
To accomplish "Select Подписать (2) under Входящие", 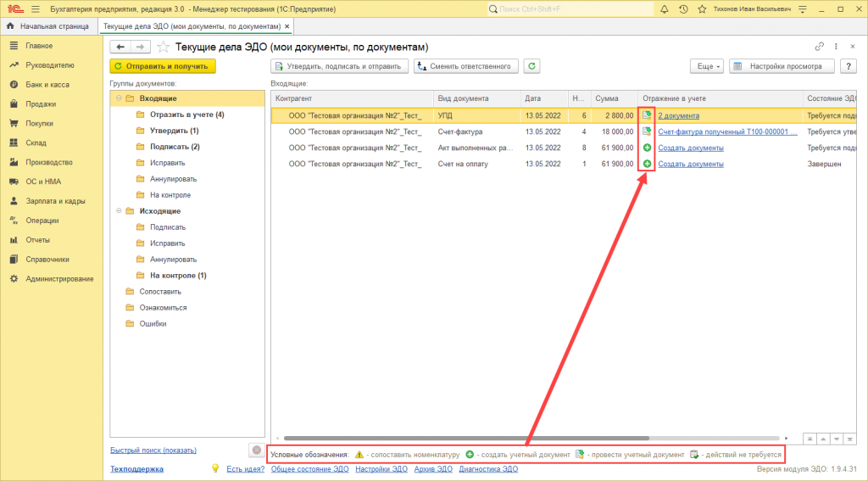I will coord(175,146).
